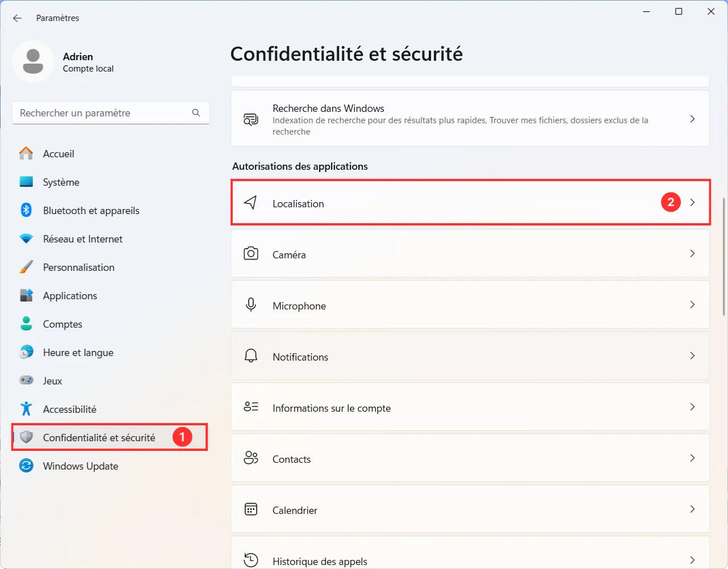This screenshot has height=569, width=728.
Task: Open Contacts via its chevron
Action: click(692, 458)
